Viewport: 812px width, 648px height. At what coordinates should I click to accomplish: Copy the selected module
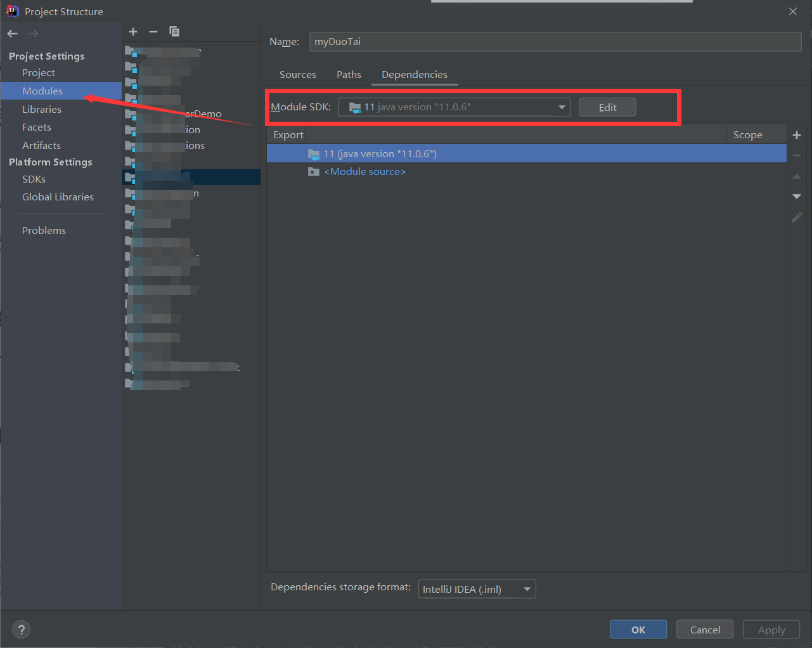174,32
